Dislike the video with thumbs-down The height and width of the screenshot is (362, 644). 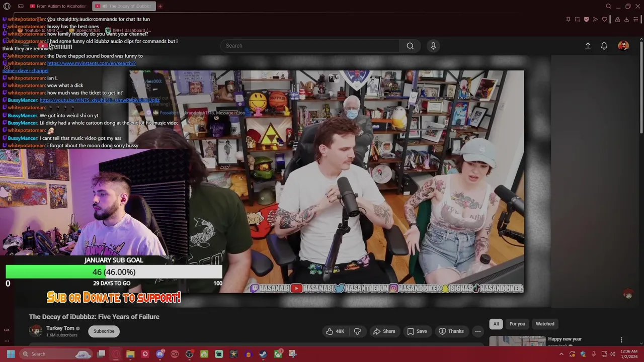(x=357, y=331)
